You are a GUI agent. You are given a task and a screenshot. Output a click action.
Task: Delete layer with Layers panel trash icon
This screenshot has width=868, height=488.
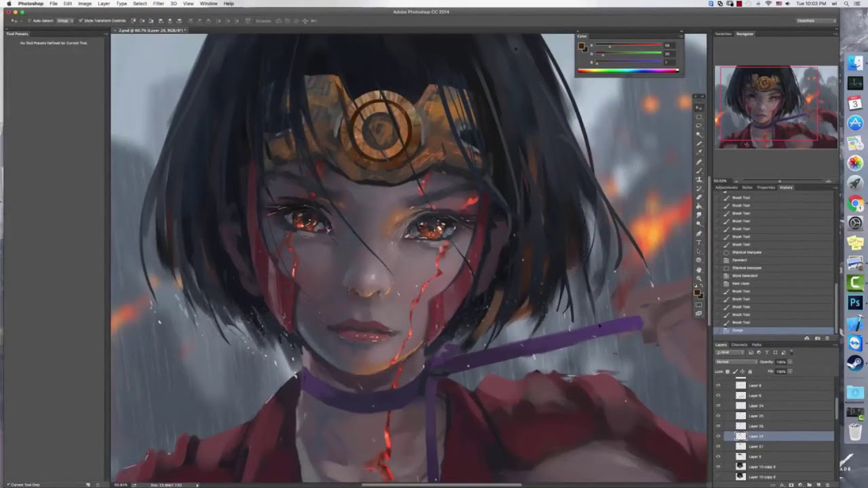click(x=827, y=485)
